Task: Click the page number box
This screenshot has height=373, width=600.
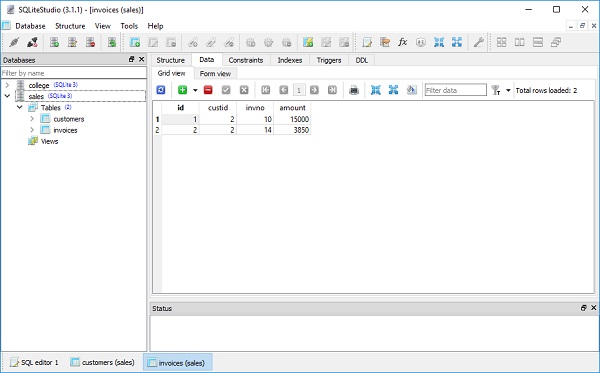Action: pos(299,90)
